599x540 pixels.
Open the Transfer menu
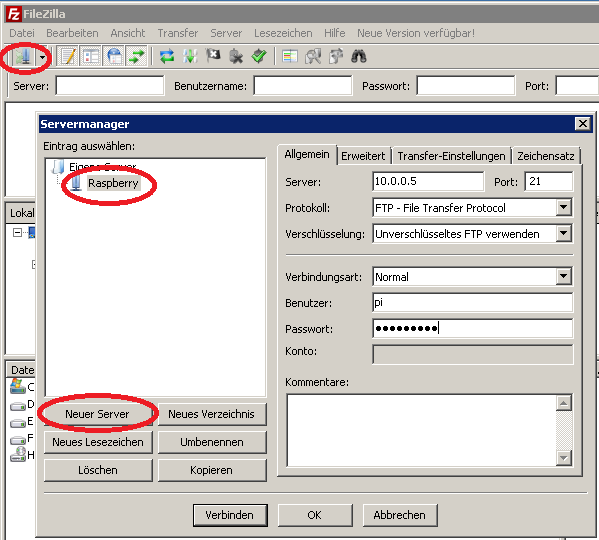coord(178,33)
